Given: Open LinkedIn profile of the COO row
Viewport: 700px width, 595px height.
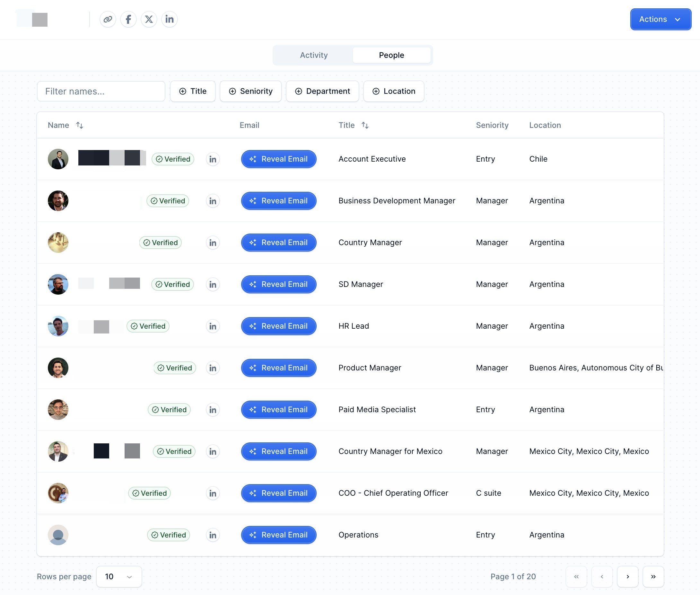Looking at the screenshot, I should (x=213, y=493).
